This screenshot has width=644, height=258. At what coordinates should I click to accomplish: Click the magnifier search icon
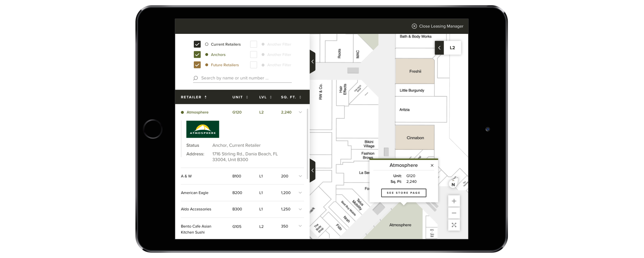click(x=195, y=78)
